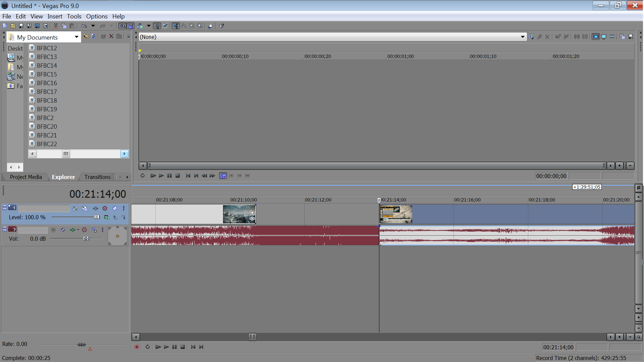Arm audio track 2 for record
This screenshot has width=644, height=362.
[53, 230]
